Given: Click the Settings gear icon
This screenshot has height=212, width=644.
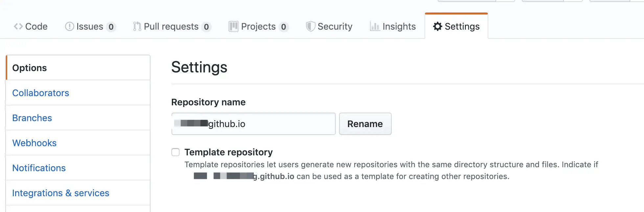Looking at the screenshot, I should [x=438, y=26].
